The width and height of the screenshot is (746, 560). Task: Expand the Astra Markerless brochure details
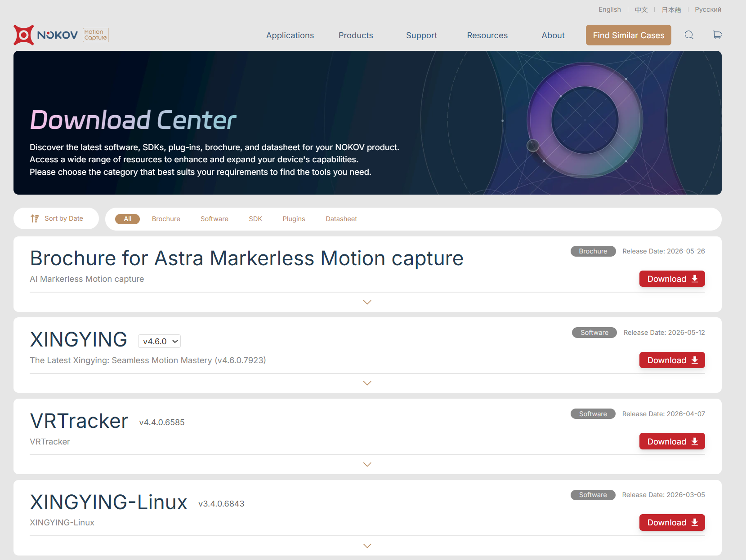(367, 302)
